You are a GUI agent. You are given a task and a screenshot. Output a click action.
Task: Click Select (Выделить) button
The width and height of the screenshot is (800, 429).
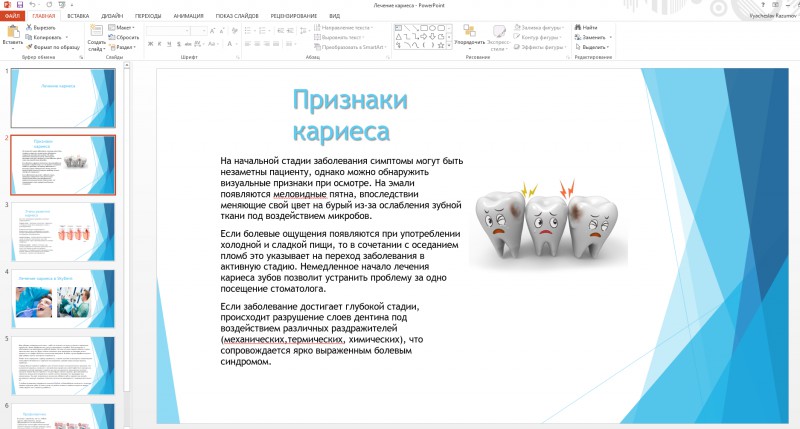pos(592,47)
